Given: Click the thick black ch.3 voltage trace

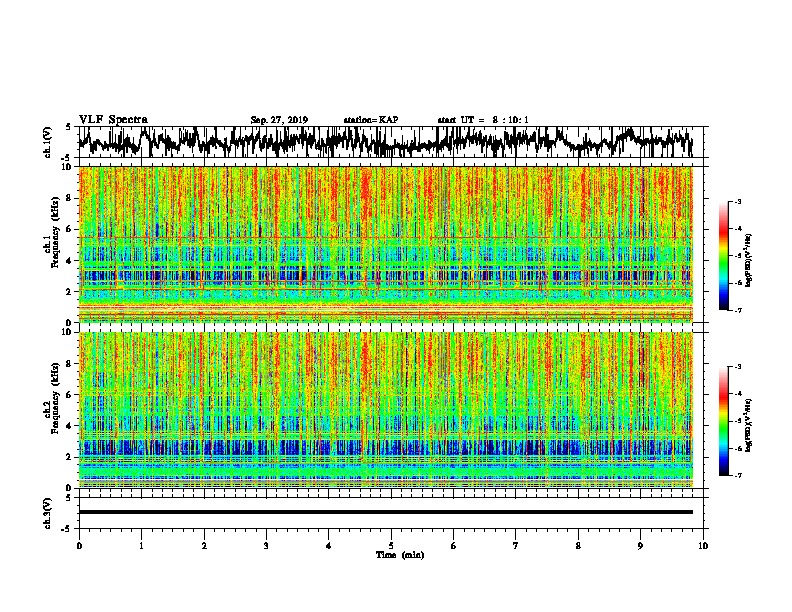Looking at the screenshot, I should coord(386,512).
